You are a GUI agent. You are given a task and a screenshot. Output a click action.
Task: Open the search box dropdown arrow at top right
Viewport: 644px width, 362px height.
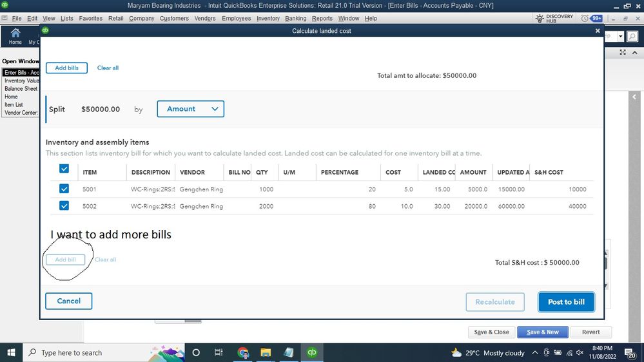621,37
